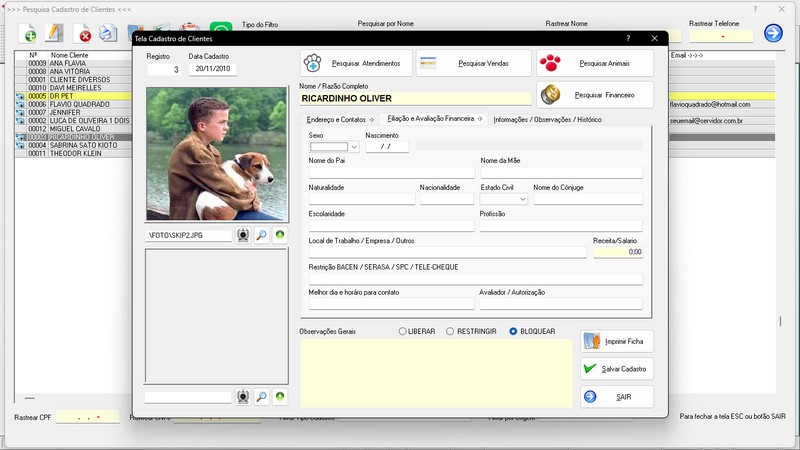Click the new client icon in the background toolbar
The image size is (800, 450).
(28, 34)
